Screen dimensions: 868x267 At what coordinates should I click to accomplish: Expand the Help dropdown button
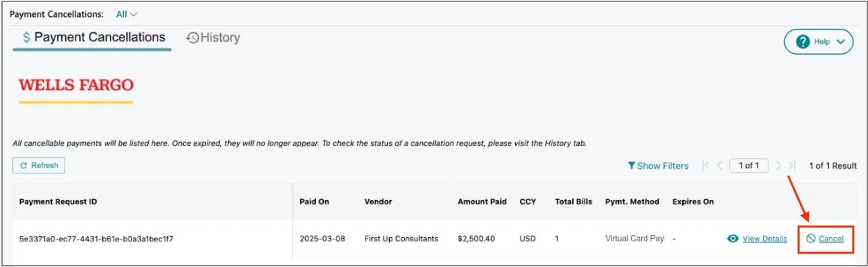click(818, 41)
